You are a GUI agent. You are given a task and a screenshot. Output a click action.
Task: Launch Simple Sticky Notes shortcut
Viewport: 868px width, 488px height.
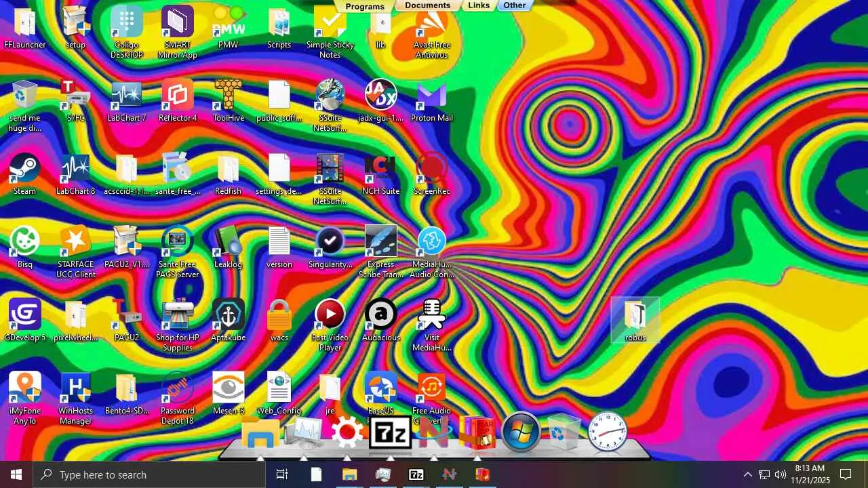330,33
